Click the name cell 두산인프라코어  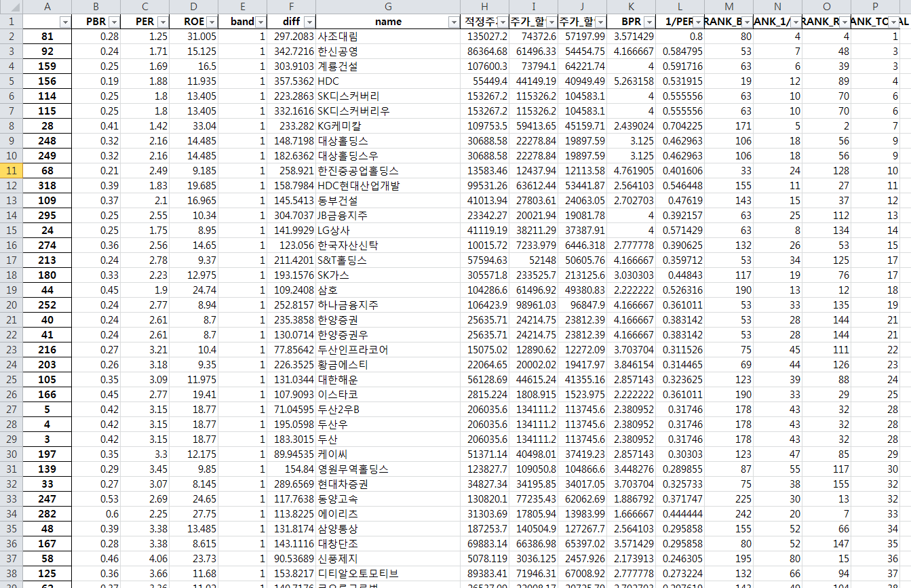[x=388, y=350]
